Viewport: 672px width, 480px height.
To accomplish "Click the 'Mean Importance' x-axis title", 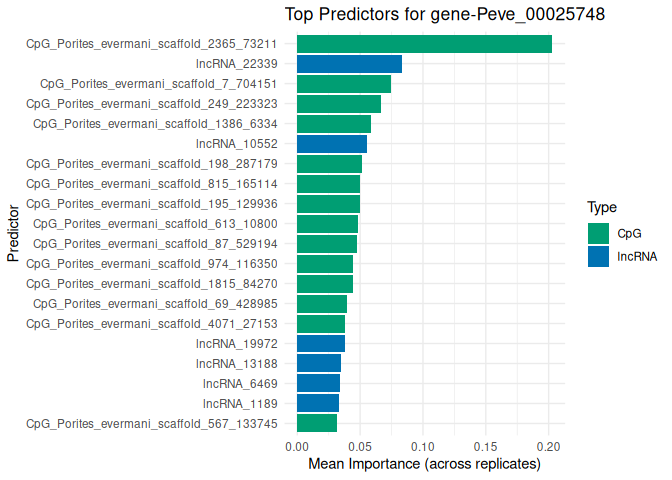I will click(424, 464).
